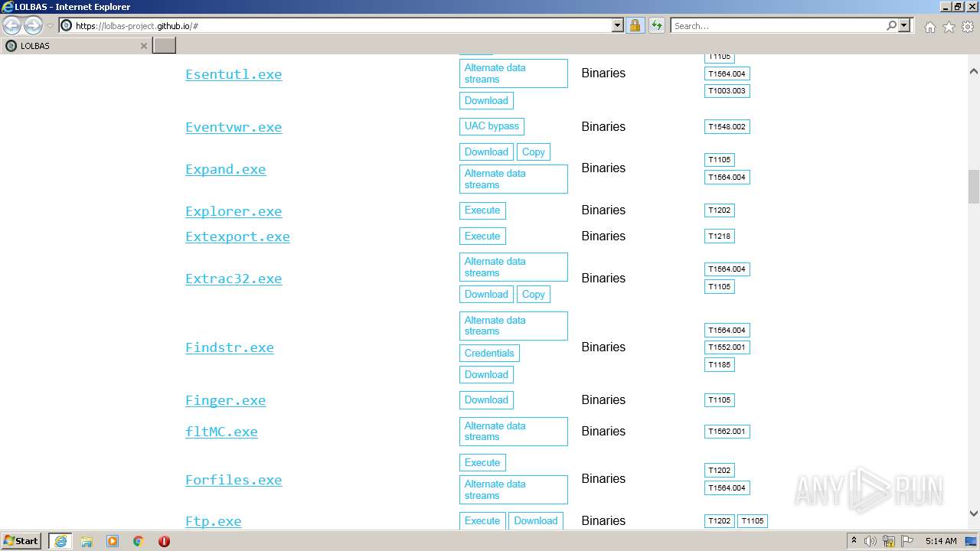This screenshot has height=551, width=980.
Task: Click the search magnifier icon
Action: pyautogui.click(x=891, y=25)
